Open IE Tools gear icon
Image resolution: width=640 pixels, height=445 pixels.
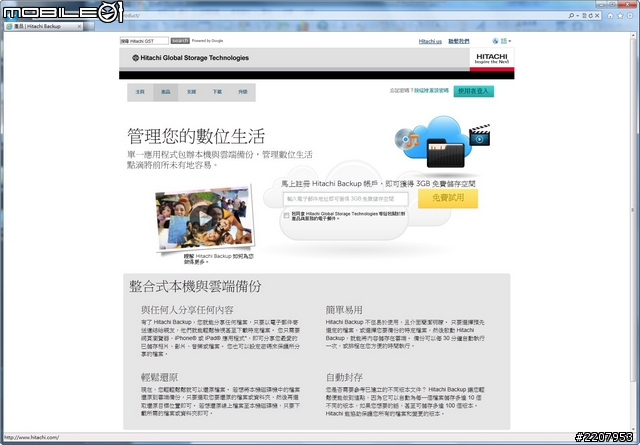[630, 16]
